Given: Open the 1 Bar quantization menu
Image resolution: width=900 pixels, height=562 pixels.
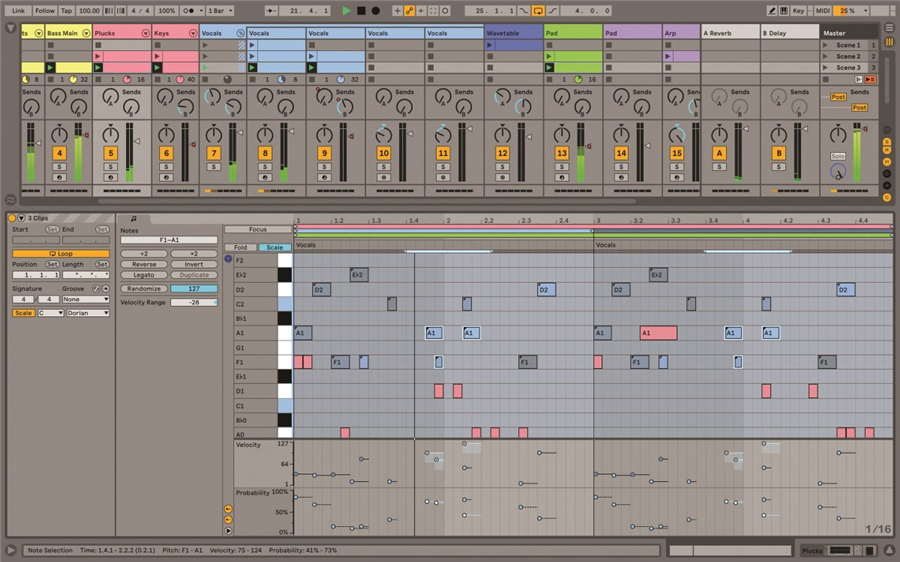Looking at the screenshot, I should pyautogui.click(x=219, y=10).
